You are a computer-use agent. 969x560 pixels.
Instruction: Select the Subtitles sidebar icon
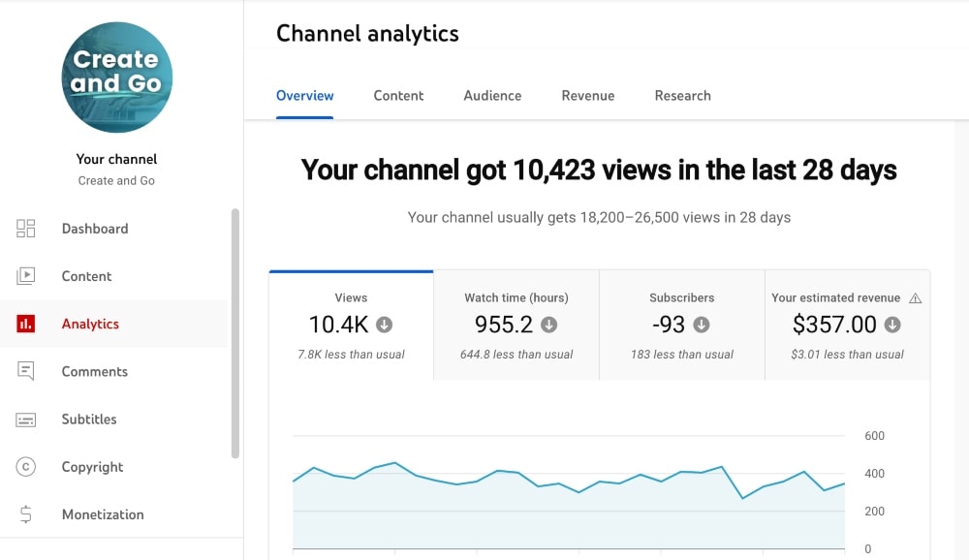point(25,419)
